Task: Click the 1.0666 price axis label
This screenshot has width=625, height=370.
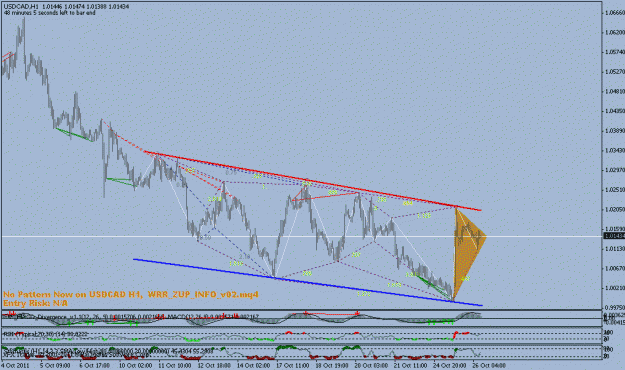Action: [615, 13]
